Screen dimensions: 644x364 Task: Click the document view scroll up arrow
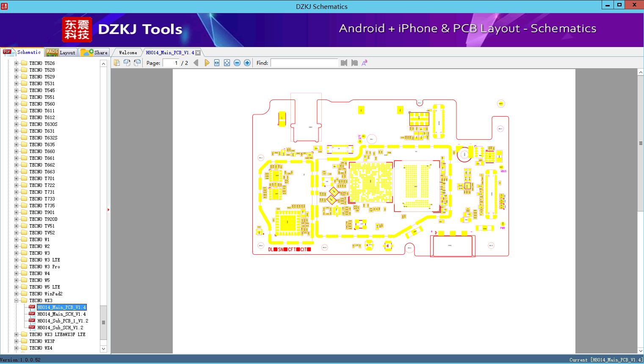pos(641,72)
